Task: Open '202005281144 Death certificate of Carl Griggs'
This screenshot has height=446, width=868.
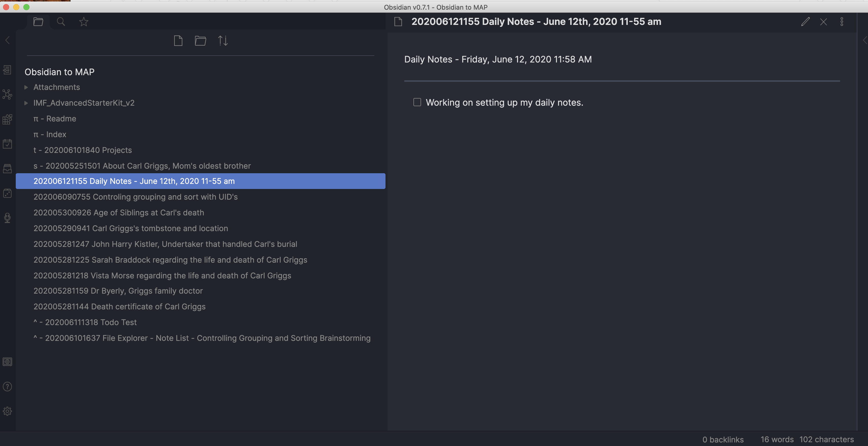Action: tap(120, 307)
